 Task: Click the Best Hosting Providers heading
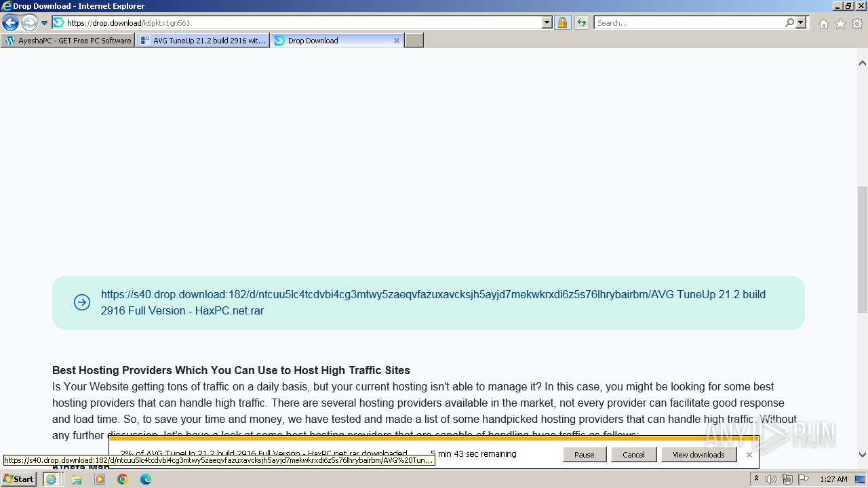coord(231,370)
